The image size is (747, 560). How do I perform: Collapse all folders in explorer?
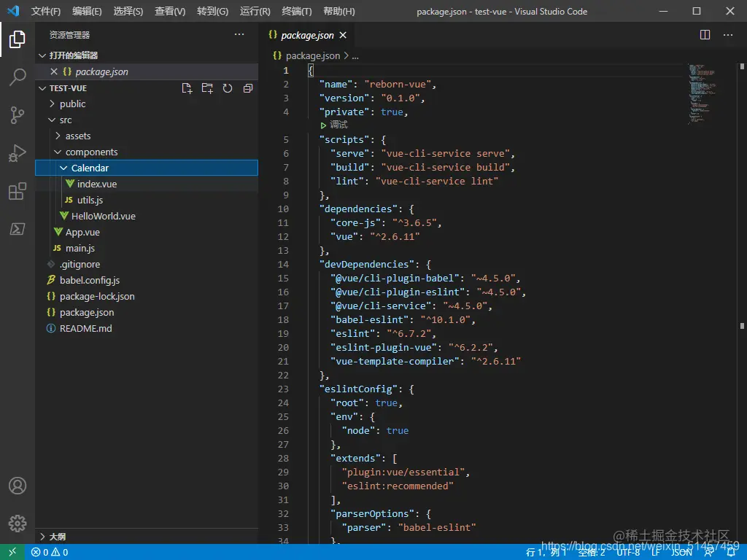coord(248,88)
